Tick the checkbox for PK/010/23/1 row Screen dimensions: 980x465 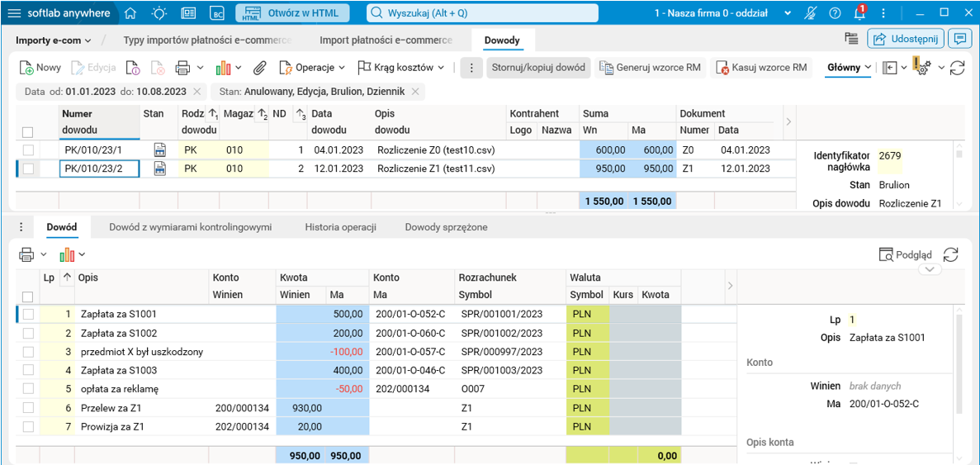28,150
